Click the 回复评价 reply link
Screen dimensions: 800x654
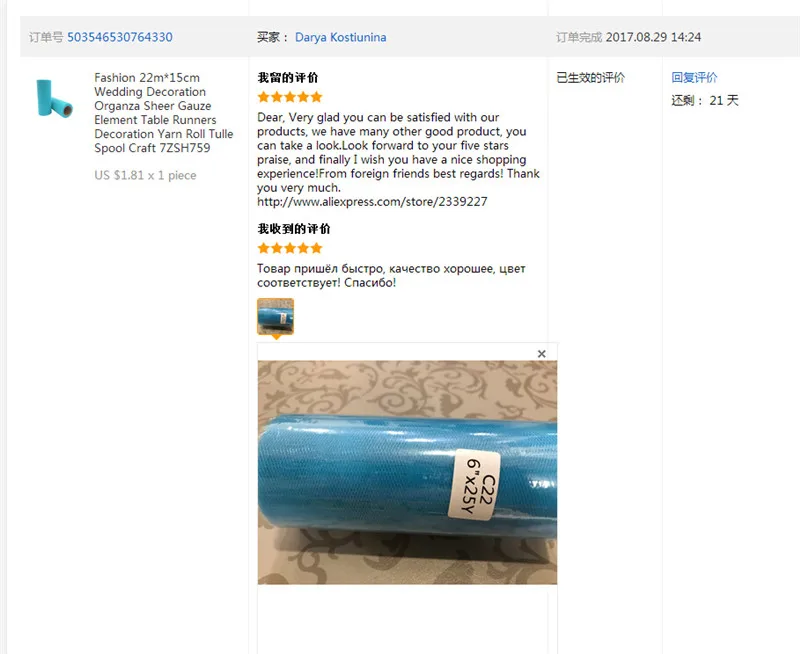pos(694,78)
